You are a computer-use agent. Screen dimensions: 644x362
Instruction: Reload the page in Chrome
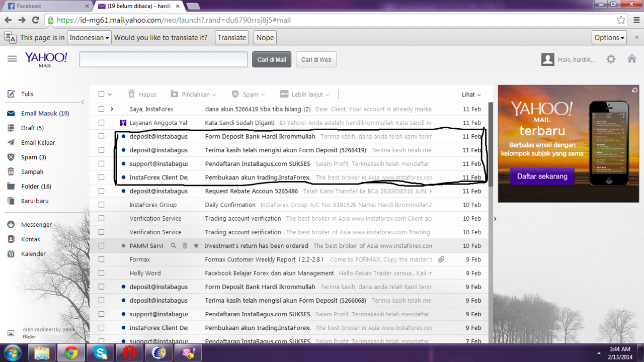35,20
